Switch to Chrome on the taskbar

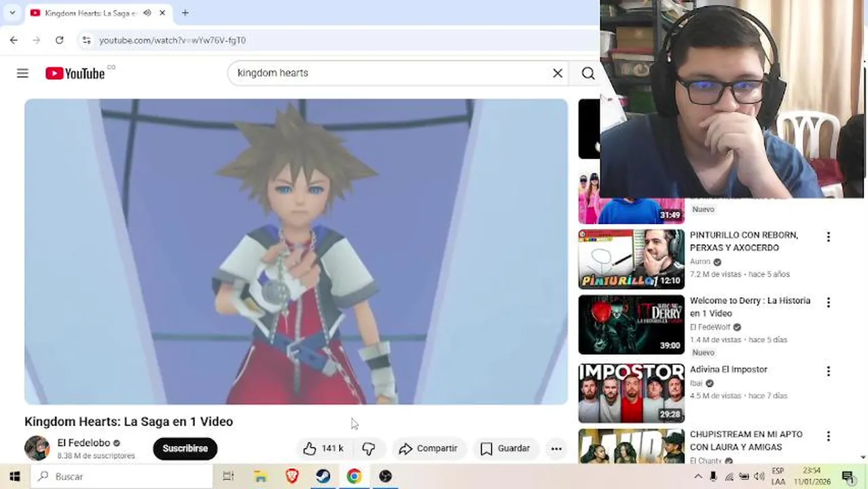pyautogui.click(x=355, y=477)
